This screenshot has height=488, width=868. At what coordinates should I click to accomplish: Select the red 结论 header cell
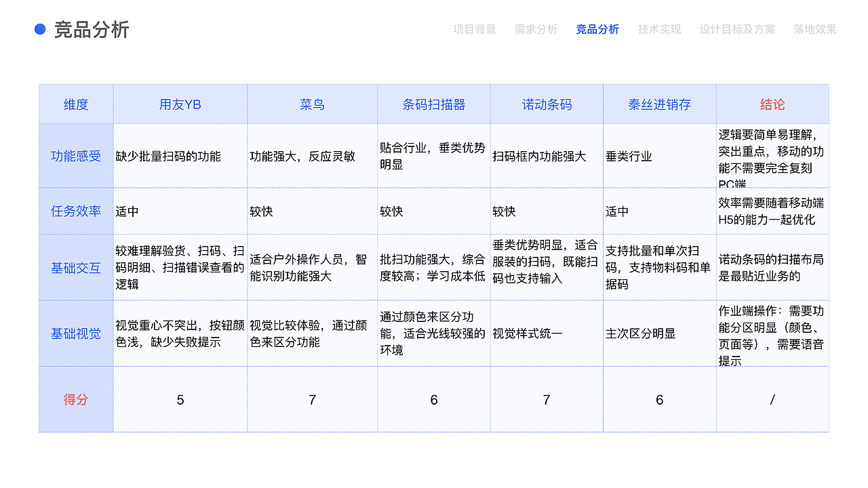pos(772,104)
